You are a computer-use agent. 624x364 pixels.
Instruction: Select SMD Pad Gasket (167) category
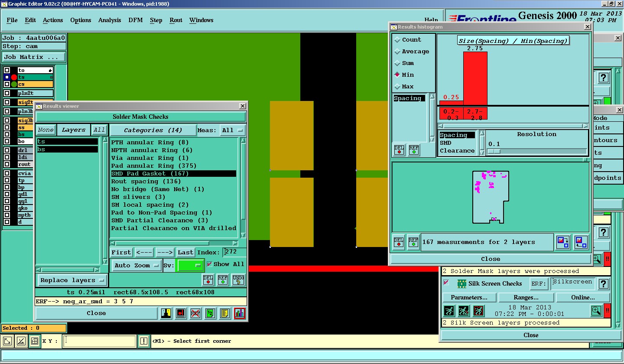174,174
